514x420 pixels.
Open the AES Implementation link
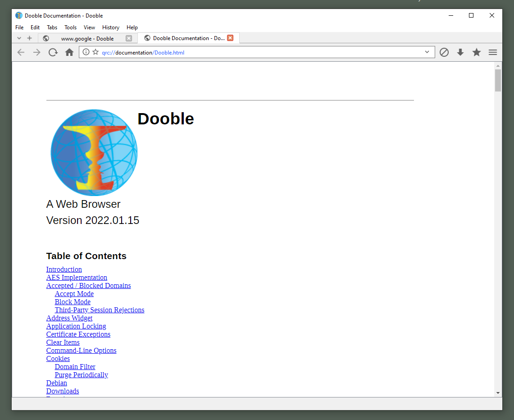pyautogui.click(x=77, y=278)
